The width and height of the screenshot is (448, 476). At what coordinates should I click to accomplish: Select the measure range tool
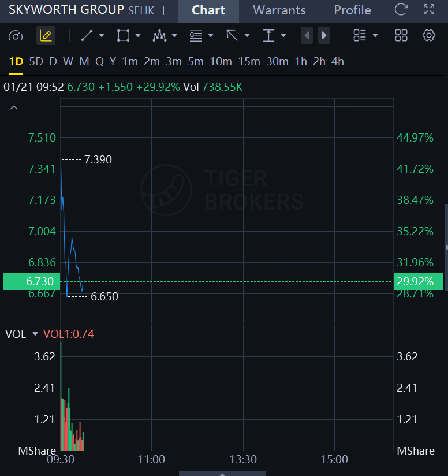pos(268,35)
